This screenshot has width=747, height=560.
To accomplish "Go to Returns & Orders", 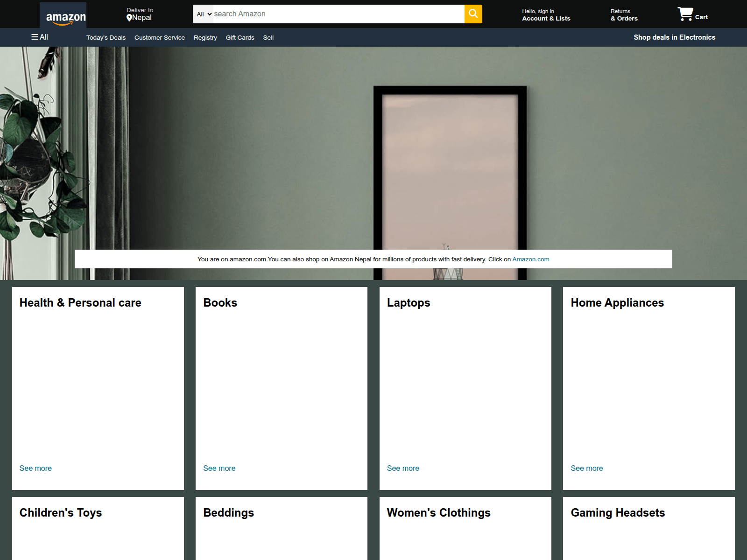I will point(624,15).
